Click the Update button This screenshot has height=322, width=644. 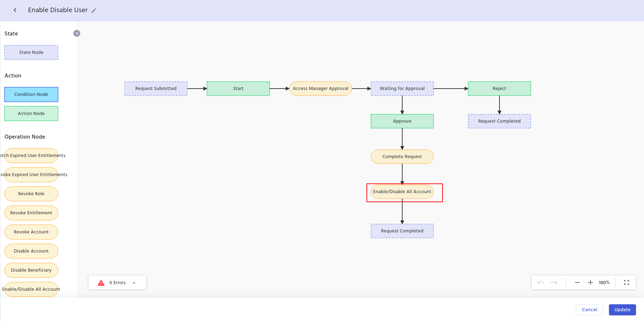coord(622,309)
